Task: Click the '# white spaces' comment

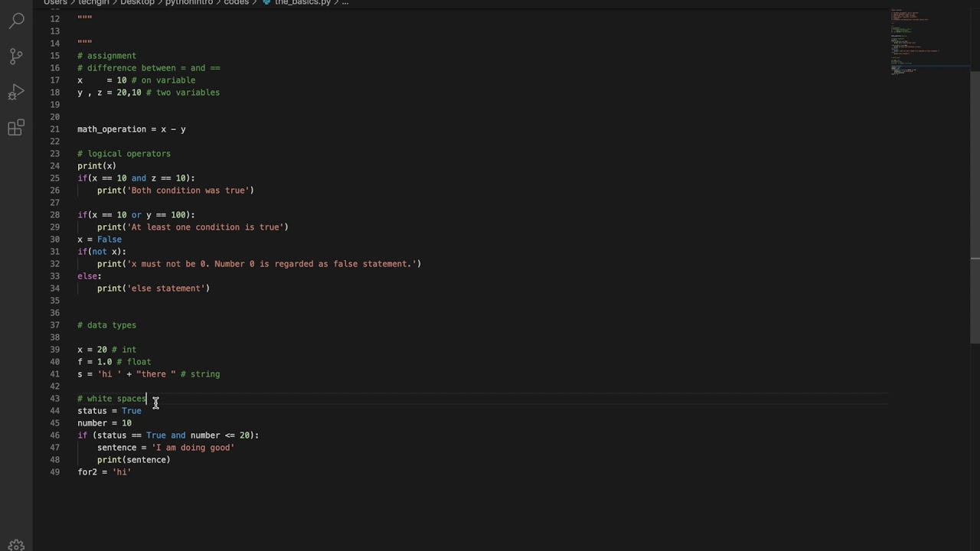Action: pyautogui.click(x=112, y=399)
